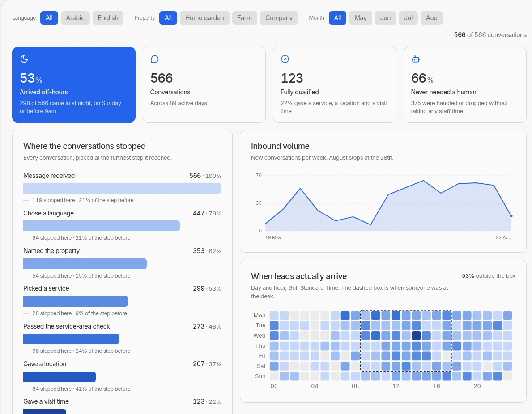Switch the month filter to Jun
The width and height of the screenshot is (532, 414).
pos(385,18)
